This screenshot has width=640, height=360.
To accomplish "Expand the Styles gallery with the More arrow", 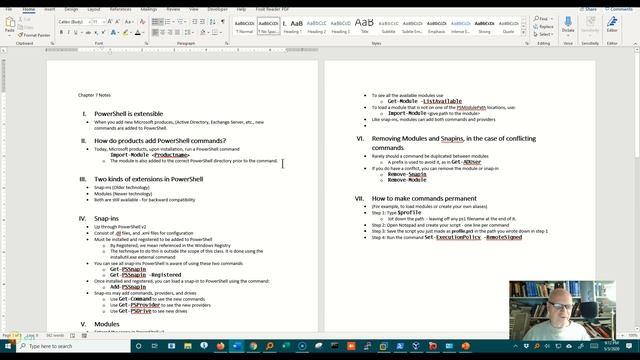I will (x=524, y=33).
